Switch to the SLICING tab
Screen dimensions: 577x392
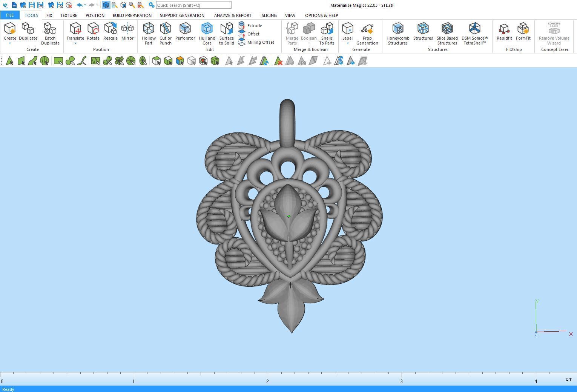coord(269,15)
